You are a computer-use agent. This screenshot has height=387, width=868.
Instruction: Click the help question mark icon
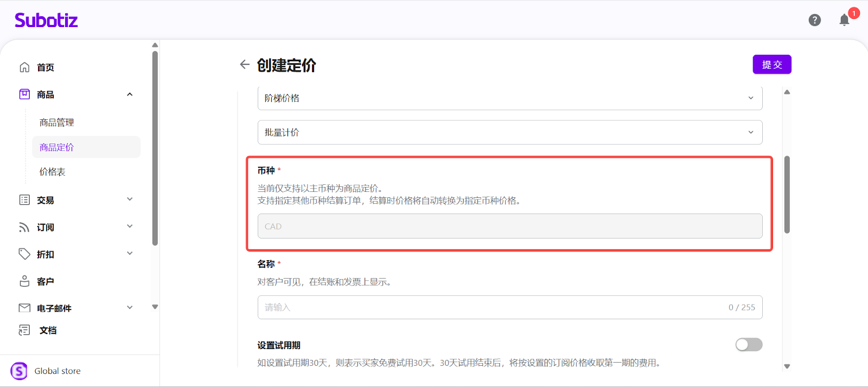[814, 20]
